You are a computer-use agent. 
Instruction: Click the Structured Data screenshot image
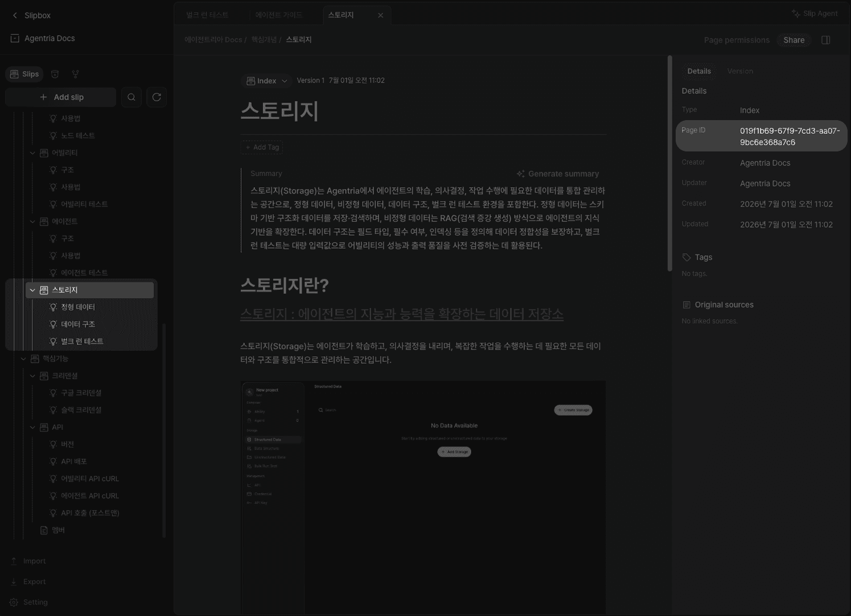click(x=423, y=497)
